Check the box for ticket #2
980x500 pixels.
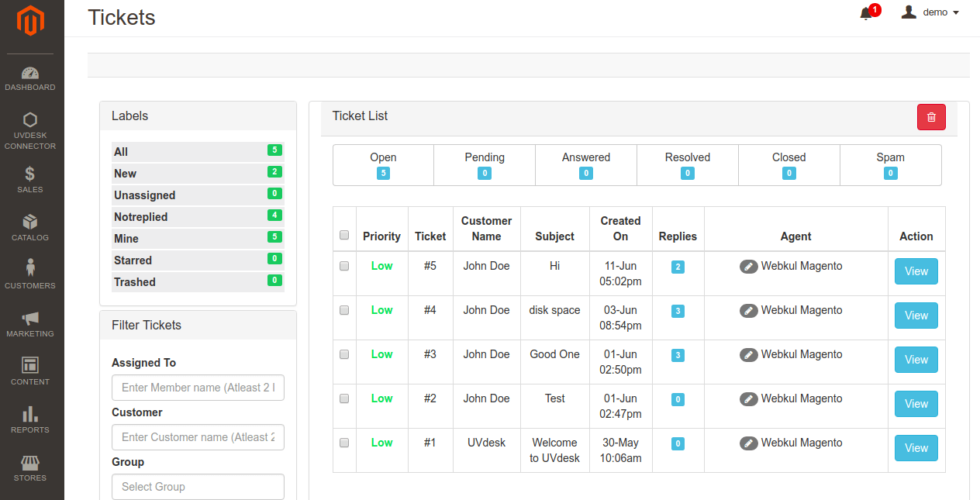pyautogui.click(x=344, y=398)
